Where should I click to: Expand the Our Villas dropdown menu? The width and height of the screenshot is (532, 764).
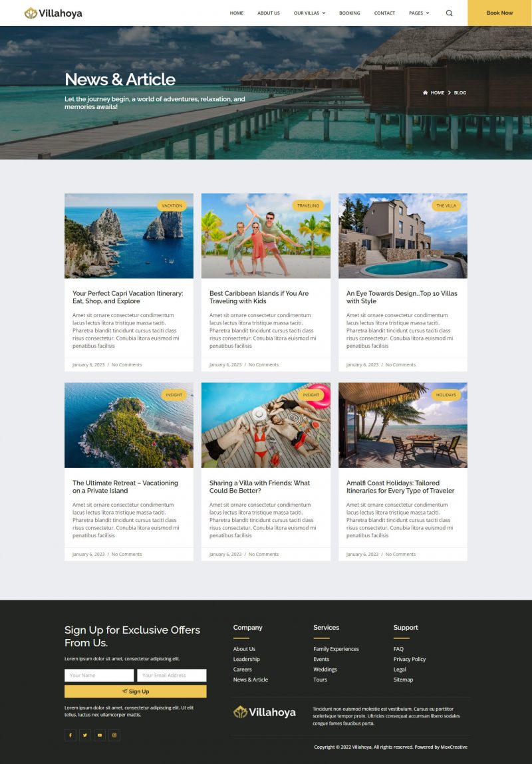(x=309, y=13)
